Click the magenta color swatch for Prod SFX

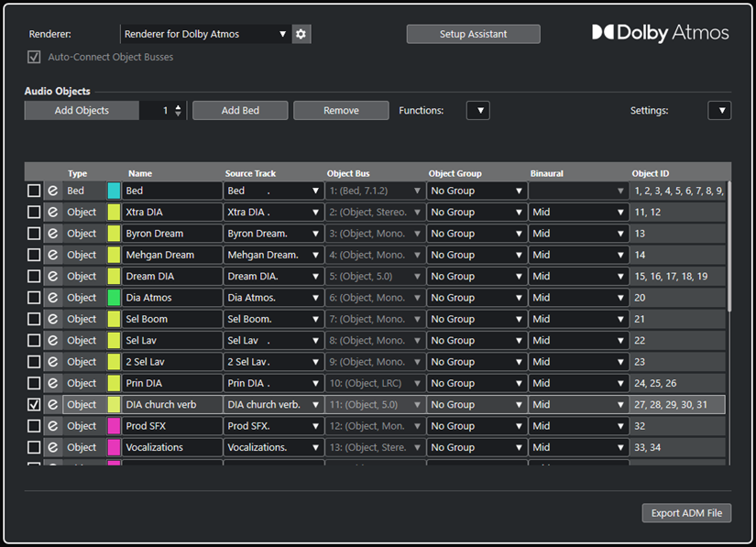click(x=114, y=426)
